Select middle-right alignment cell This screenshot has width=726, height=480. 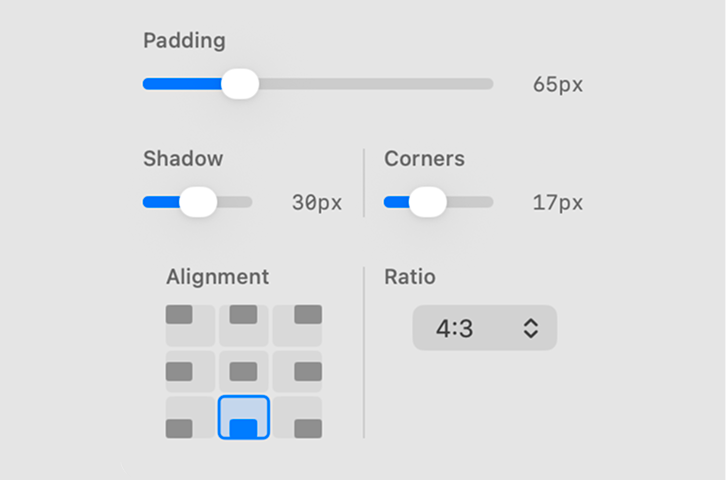pyautogui.click(x=298, y=371)
